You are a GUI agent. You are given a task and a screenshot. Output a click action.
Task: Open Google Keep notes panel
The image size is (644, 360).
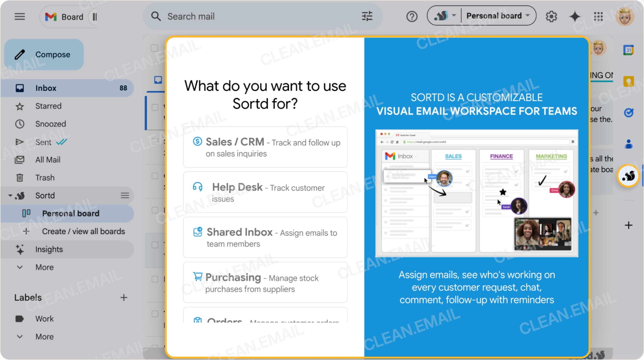point(629,81)
